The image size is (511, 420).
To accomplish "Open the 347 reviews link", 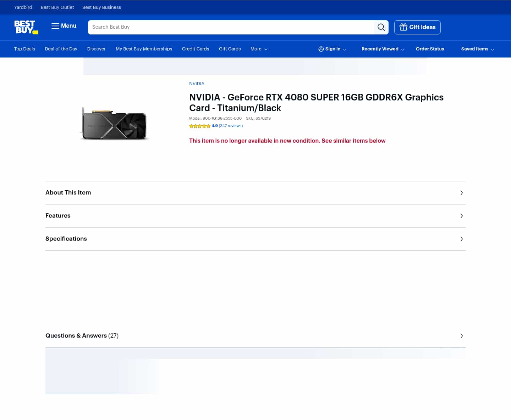I will click(231, 126).
